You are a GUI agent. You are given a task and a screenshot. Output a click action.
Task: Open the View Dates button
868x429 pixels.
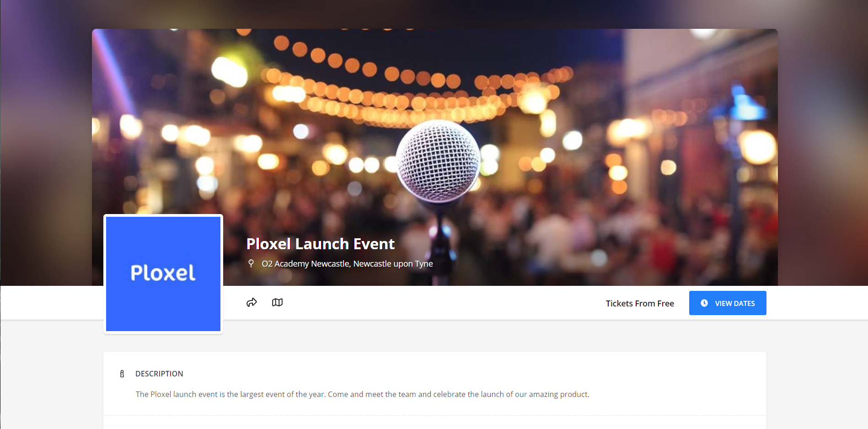pyautogui.click(x=728, y=303)
